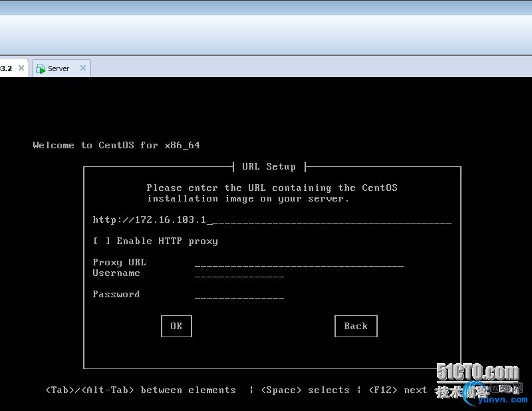Confirm with the OK button
The height and width of the screenshot is (411, 532).
click(176, 326)
